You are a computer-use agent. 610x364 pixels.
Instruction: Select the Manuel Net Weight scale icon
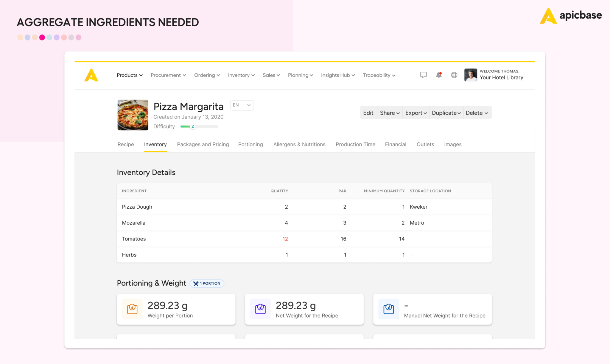(388, 309)
